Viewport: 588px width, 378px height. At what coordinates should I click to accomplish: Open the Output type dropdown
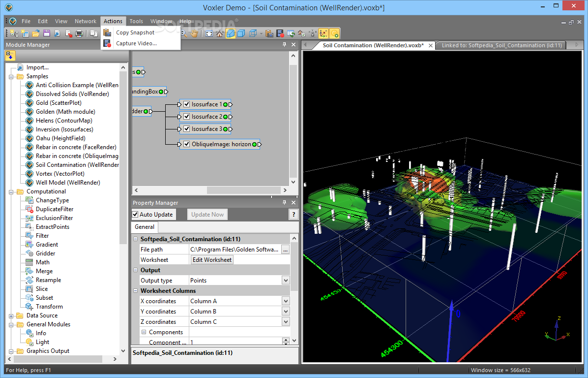tap(286, 281)
